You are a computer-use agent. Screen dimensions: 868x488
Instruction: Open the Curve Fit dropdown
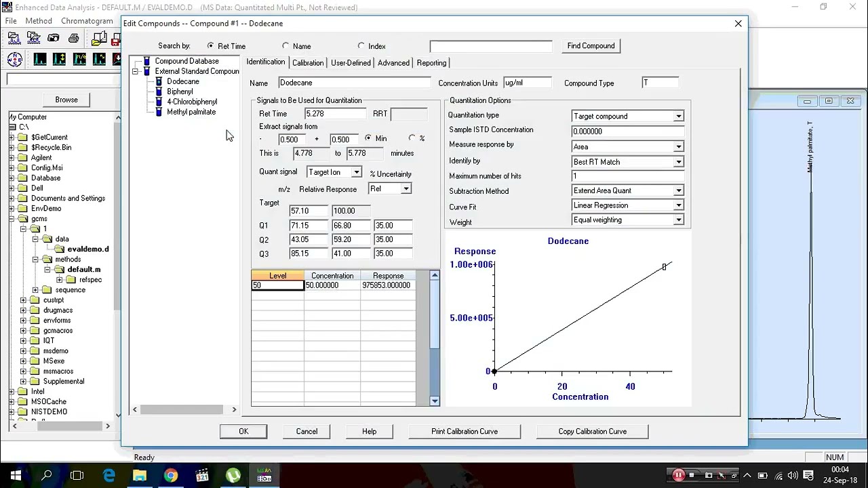coord(678,205)
